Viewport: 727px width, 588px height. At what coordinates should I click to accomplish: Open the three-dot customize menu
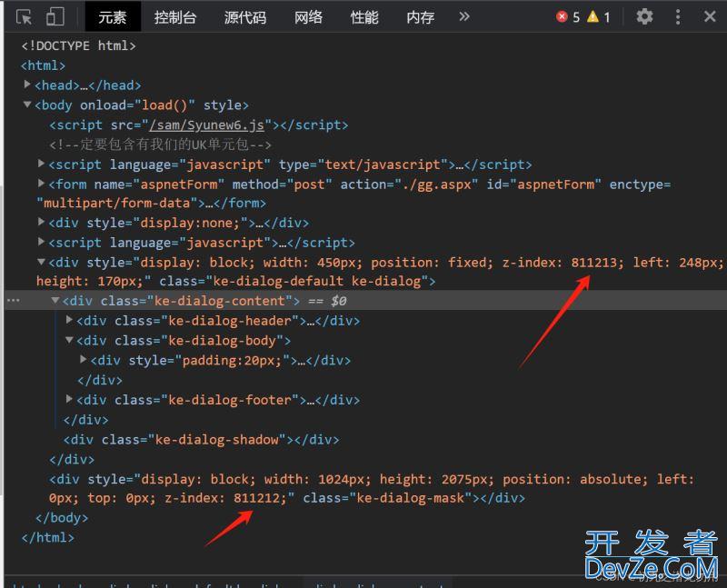point(678,16)
